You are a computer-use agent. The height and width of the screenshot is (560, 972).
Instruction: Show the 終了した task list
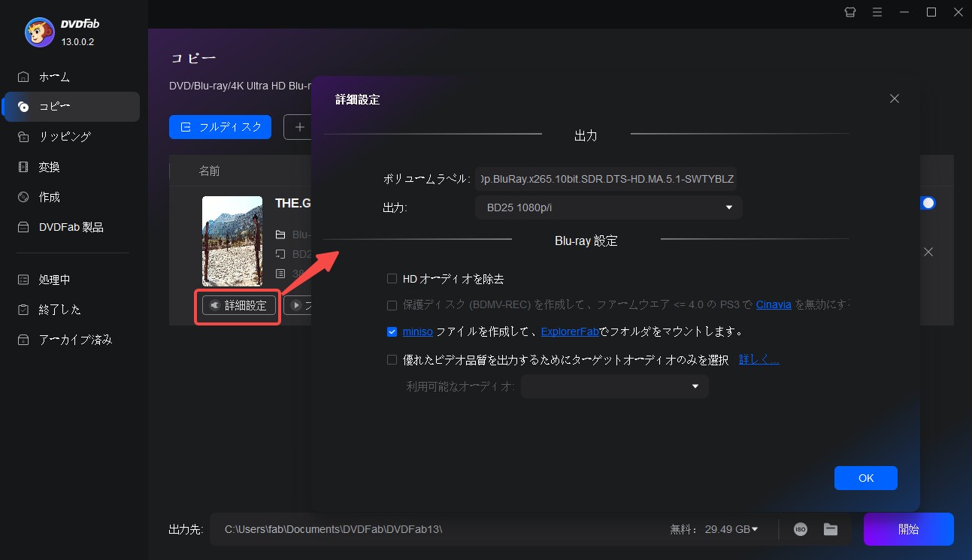[71, 310]
